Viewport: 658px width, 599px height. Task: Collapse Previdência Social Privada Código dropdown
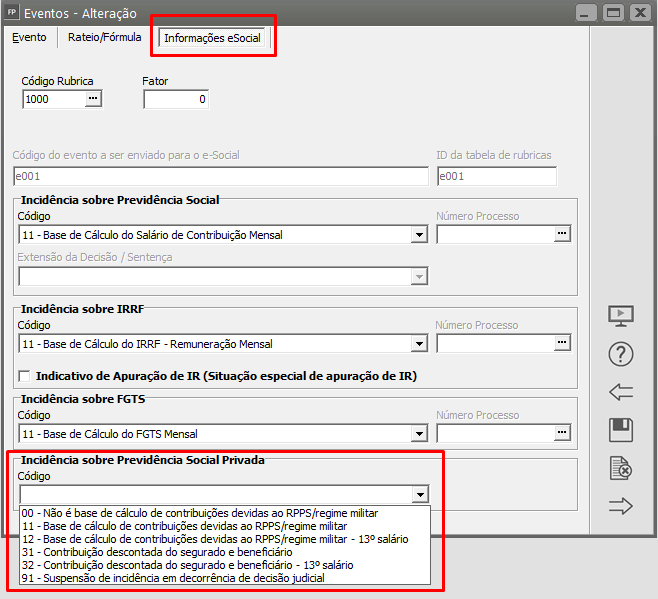pyautogui.click(x=420, y=494)
